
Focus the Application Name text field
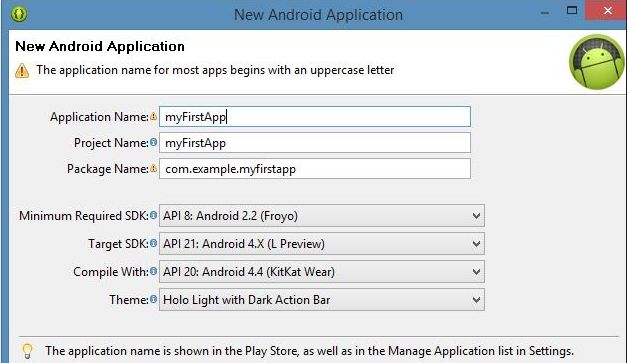[315, 117]
